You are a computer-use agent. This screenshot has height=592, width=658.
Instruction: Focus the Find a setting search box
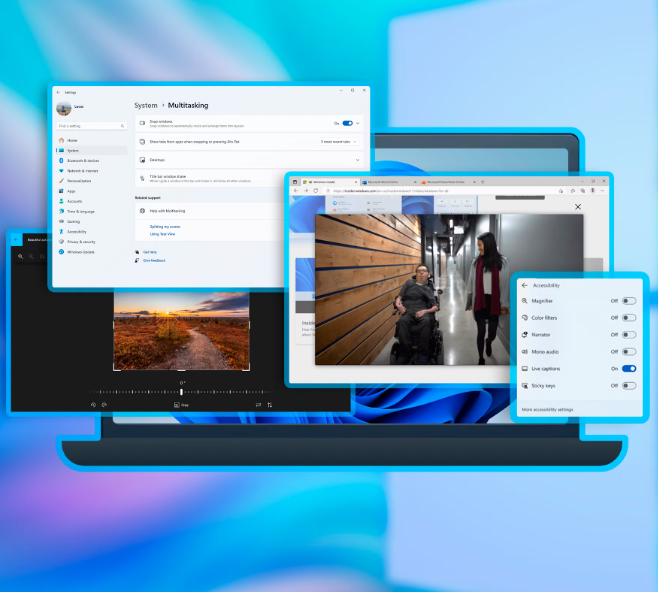click(x=91, y=126)
